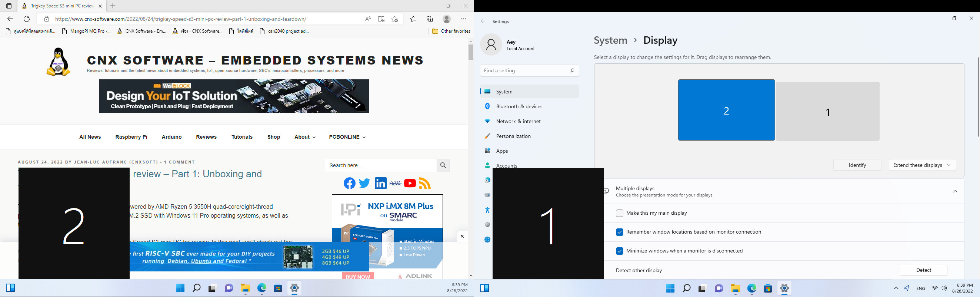
Task: Click the Find a setting search box
Action: tap(530, 70)
